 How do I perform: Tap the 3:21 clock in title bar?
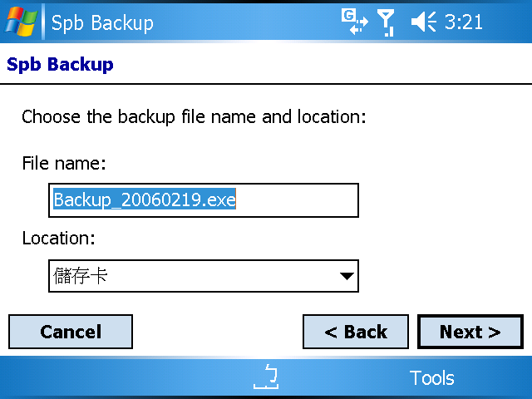click(x=464, y=22)
